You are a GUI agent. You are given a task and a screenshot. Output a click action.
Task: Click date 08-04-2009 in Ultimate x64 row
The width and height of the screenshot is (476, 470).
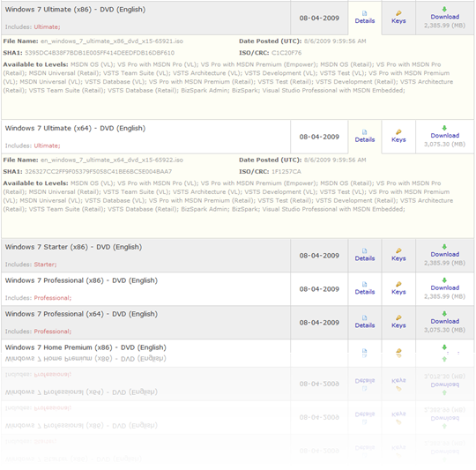tap(319, 137)
